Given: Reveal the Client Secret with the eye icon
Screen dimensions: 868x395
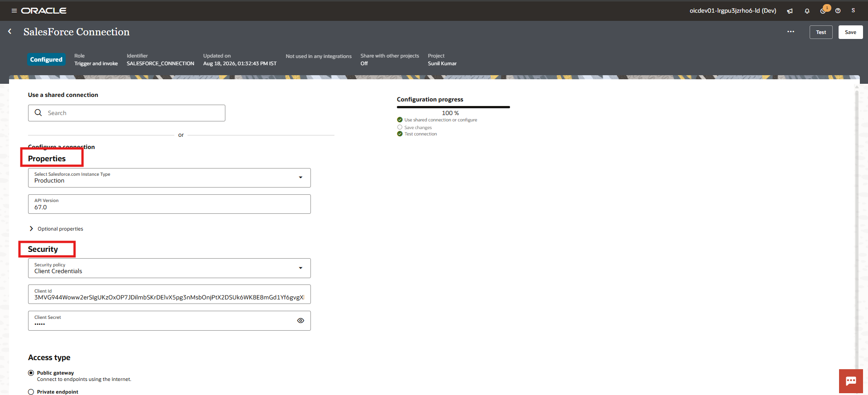Looking at the screenshot, I should coord(300,321).
